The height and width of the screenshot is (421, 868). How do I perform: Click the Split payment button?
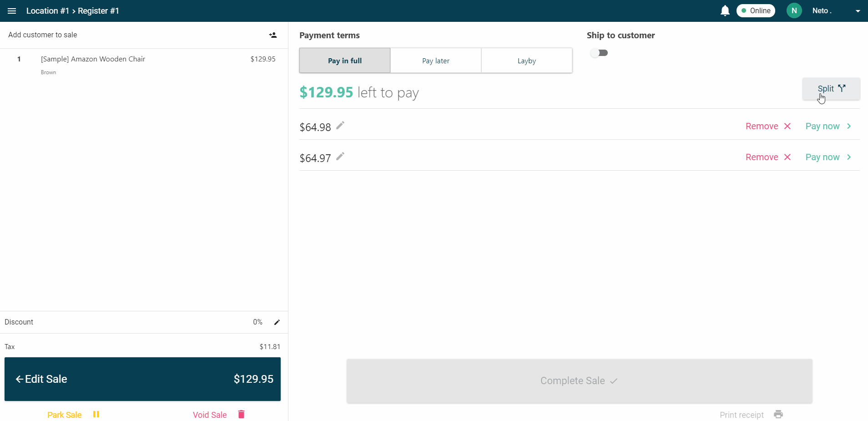pos(831,88)
